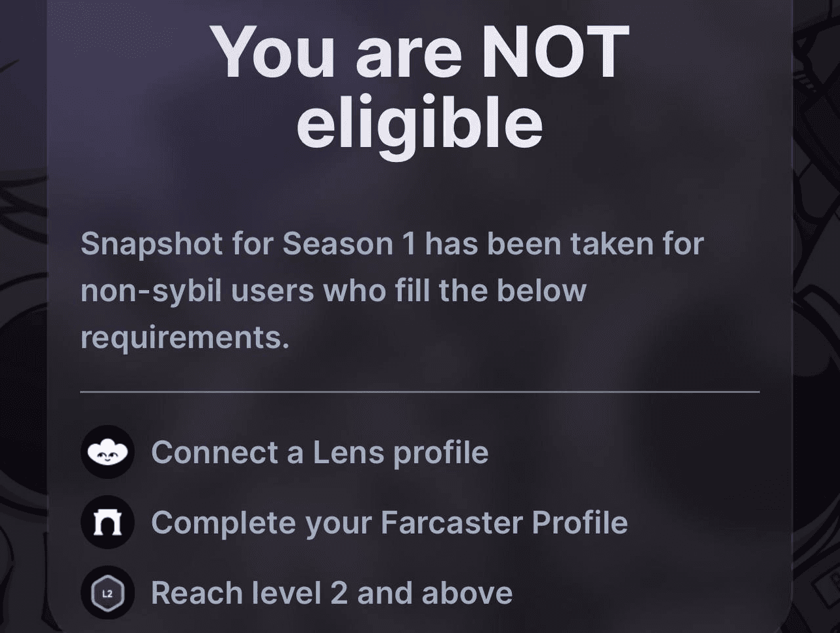Click the horizontal divider line
The image size is (840, 633).
click(x=419, y=392)
